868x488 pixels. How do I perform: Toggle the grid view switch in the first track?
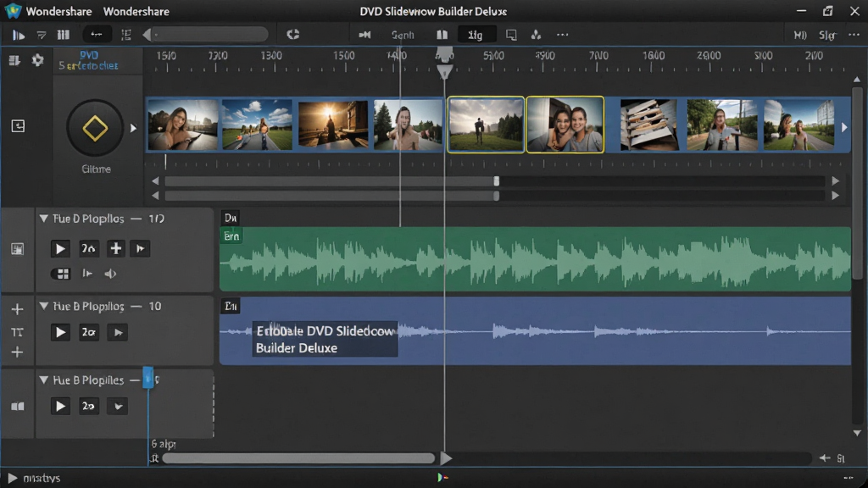coord(60,274)
